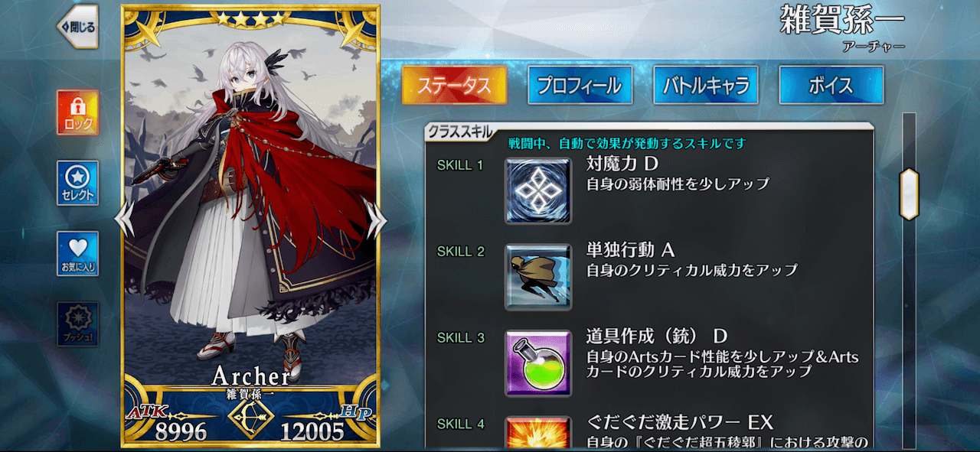Toggle the セレクト star button

click(x=77, y=183)
